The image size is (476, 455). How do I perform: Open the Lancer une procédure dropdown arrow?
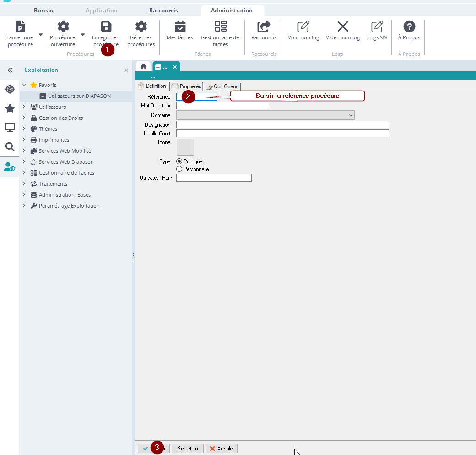tap(41, 35)
